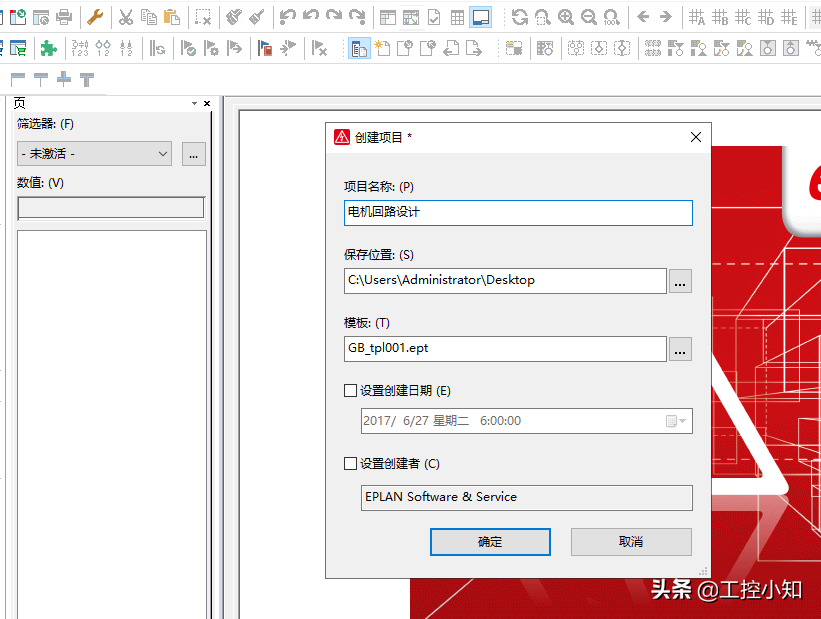Image resolution: width=821 pixels, height=619 pixels.
Task: Open the 未激活 filter dropdown
Action: click(x=94, y=154)
